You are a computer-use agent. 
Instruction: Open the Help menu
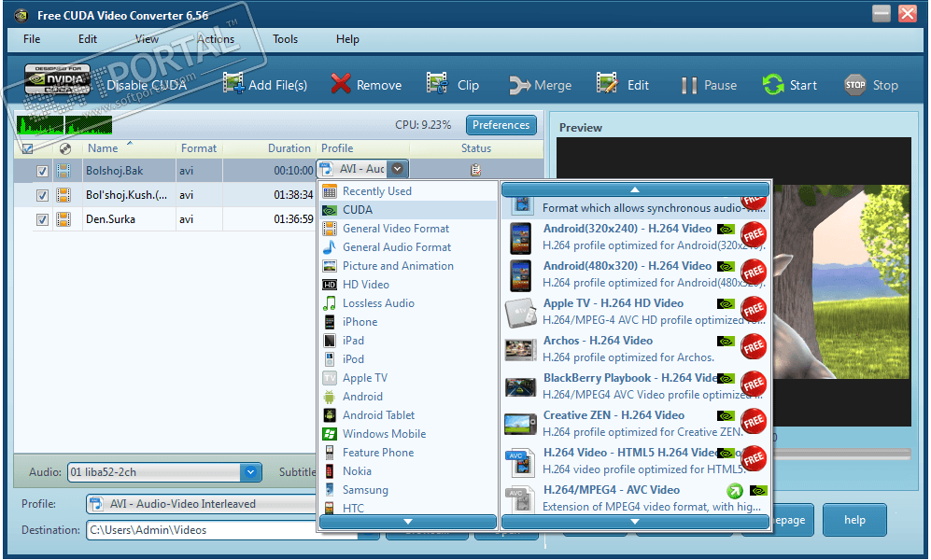click(x=347, y=39)
